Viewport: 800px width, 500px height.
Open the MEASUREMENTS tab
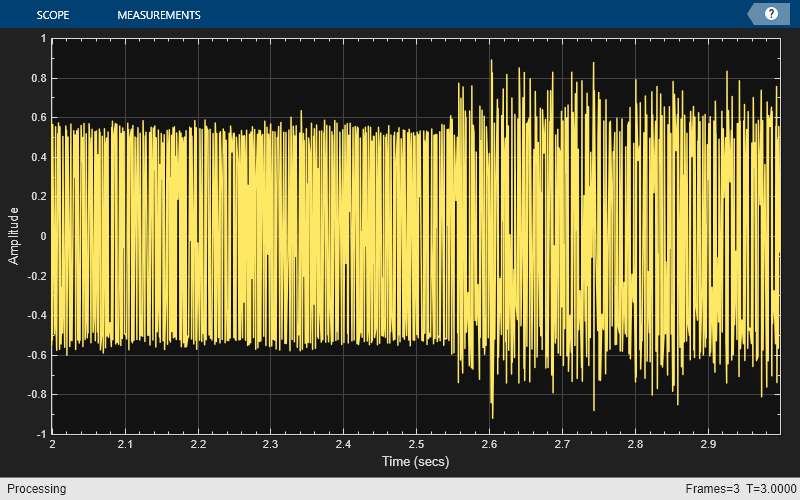[159, 15]
